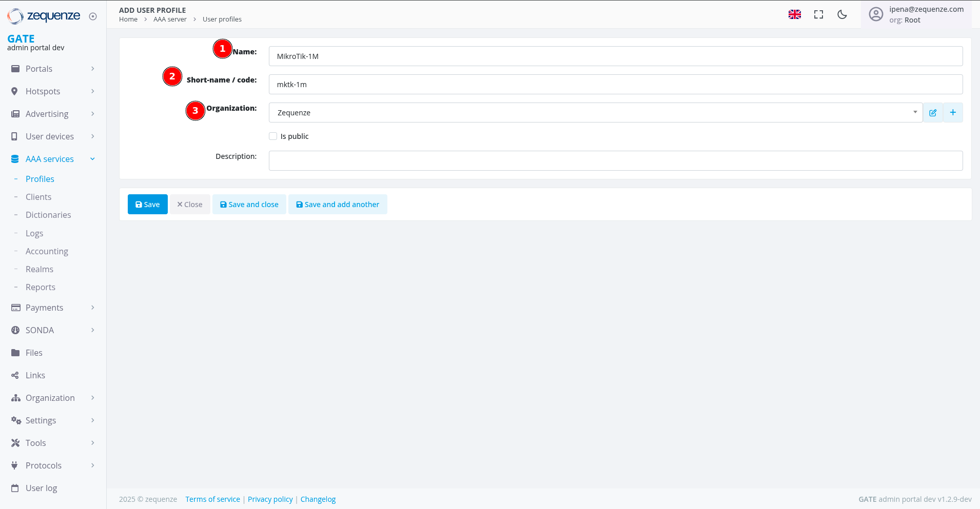
Task: Toggle sidebar pin circle next to logo
Action: click(x=93, y=16)
